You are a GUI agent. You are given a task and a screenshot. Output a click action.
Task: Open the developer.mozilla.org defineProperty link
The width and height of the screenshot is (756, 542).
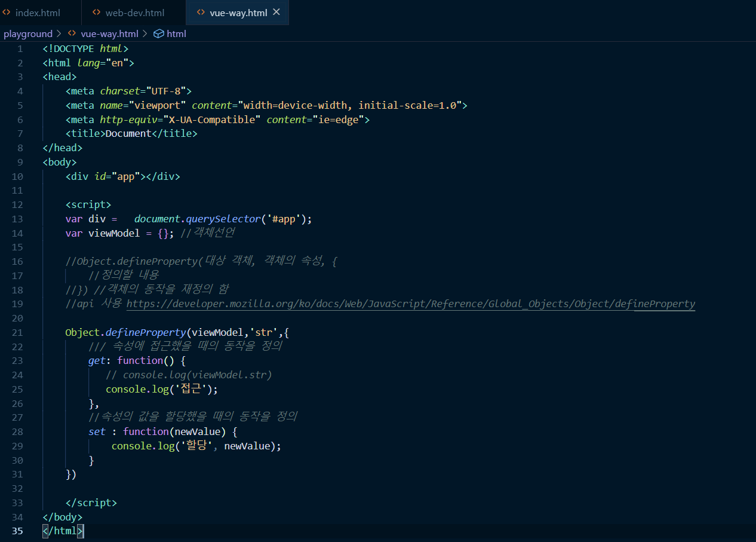(411, 304)
